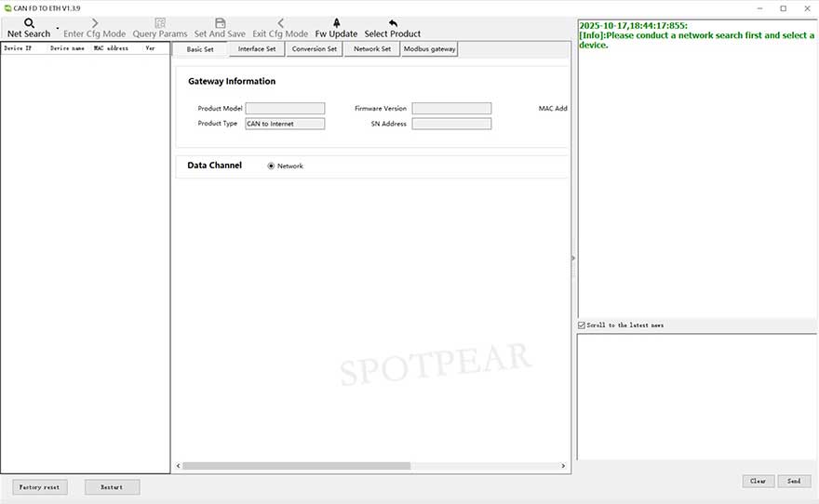Image resolution: width=819 pixels, height=504 pixels.
Task: Toggle the Scroll to the latest news checkbox
Action: (x=582, y=325)
